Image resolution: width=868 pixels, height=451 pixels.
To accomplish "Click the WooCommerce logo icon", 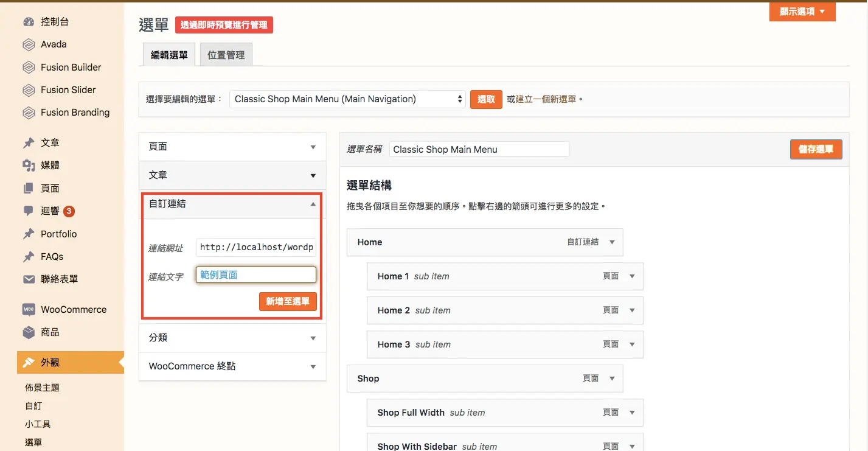I will (x=29, y=310).
